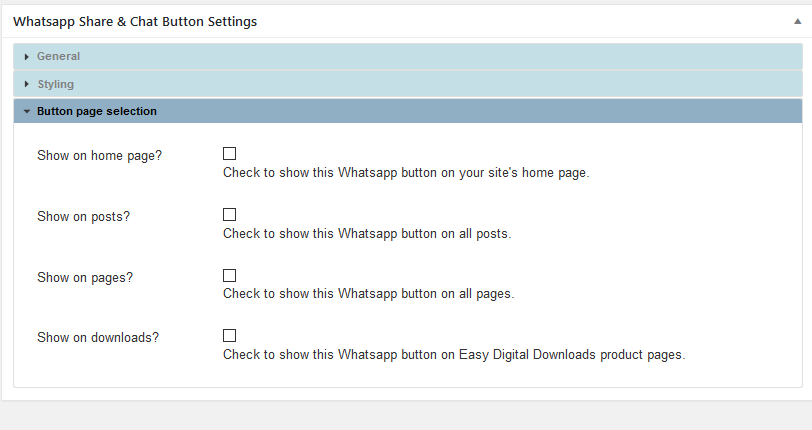Click the 'Show on home page?' label
812x430 pixels.
99,156
